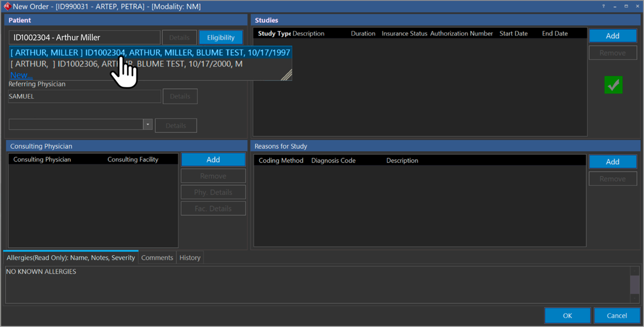Viewport: 644px width, 327px height.
Task: Click the allergies panel scrollbar
Action: pos(634,284)
